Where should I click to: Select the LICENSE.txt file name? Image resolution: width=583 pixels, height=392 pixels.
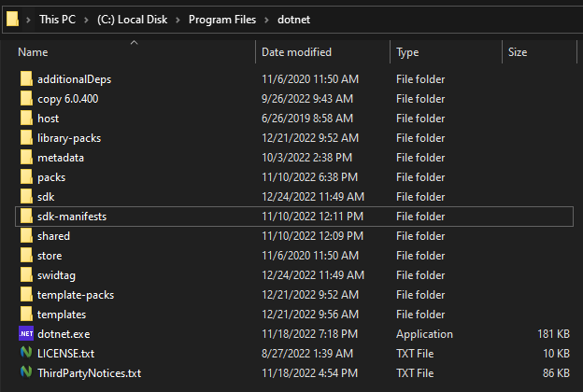point(65,354)
